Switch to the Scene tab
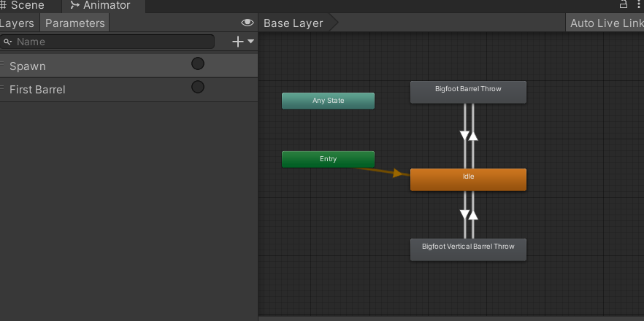 click(x=23, y=5)
